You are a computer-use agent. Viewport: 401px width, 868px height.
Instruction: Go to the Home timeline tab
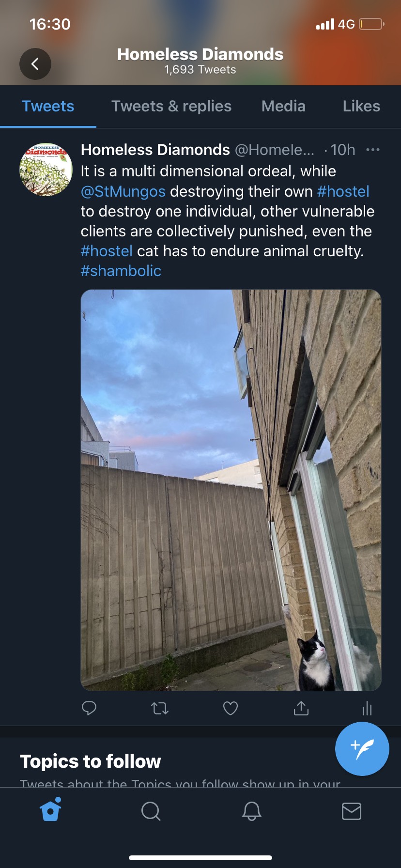click(x=51, y=810)
